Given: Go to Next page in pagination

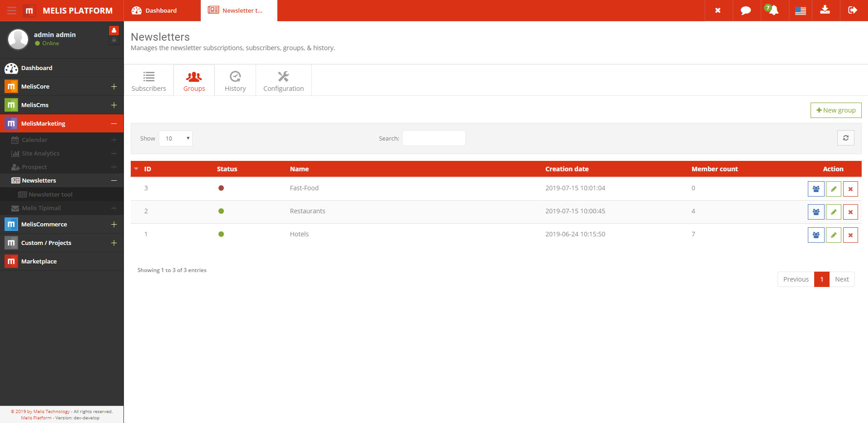Looking at the screenshot, I should click(841, 279).
